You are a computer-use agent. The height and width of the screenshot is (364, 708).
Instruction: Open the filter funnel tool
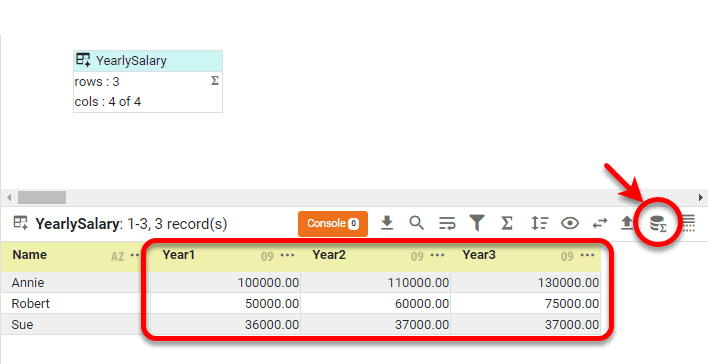click(477, 223)
